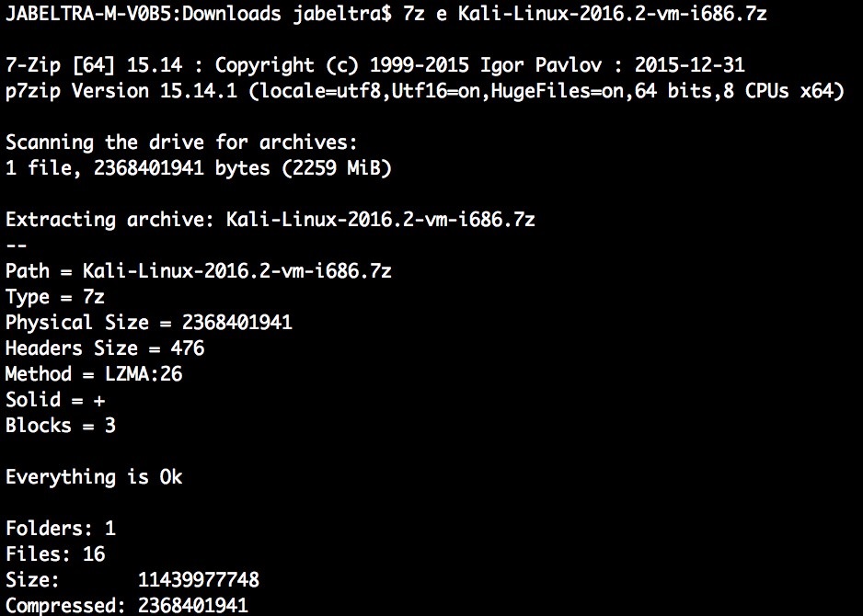Screen dimensions: 863x616
Task: Click the Method = LZMA:26 line
Action: click(x=94, y=374)
